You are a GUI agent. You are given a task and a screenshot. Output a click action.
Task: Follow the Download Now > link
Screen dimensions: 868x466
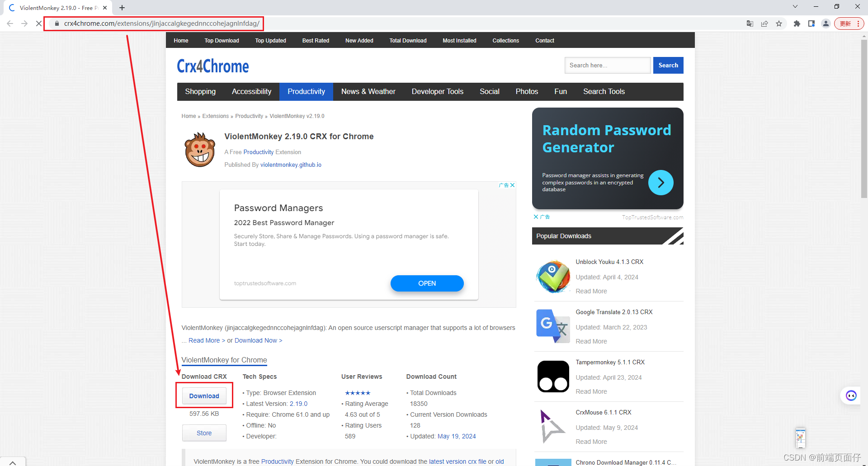[258, 341]
